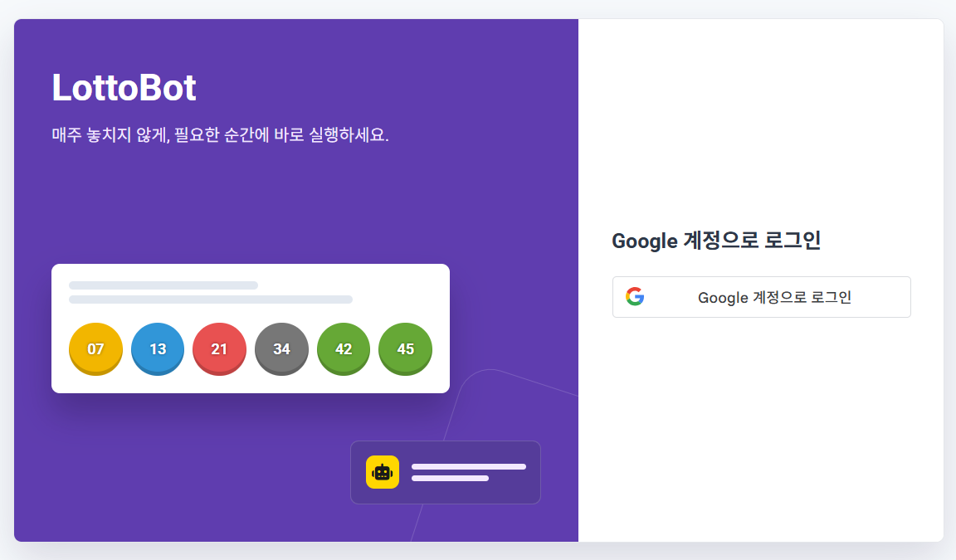Click the tagline 매주 놓치지 않게, 필요한 순간에
The image size is (956, 560).
pyautogui.click(x=160, y=134)
